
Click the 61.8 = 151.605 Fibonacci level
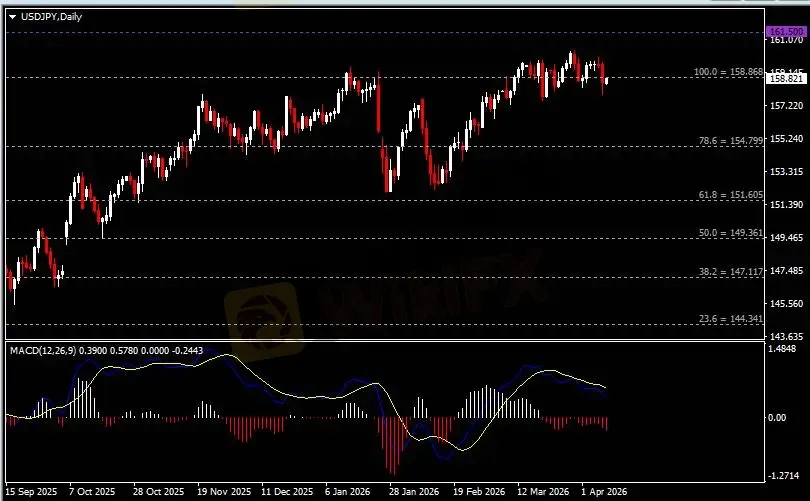(x=731, y=196)
